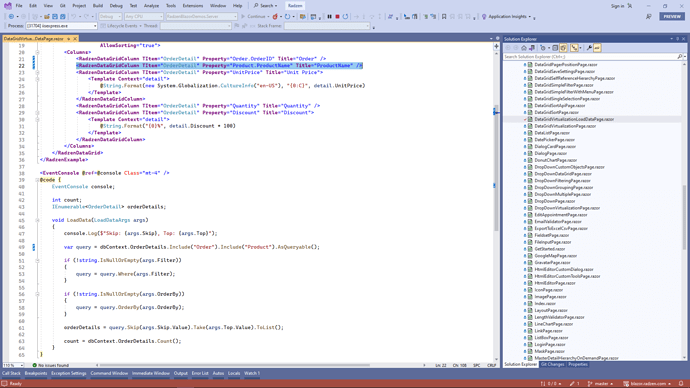Click the PREVIEW button

coord(672,16)
